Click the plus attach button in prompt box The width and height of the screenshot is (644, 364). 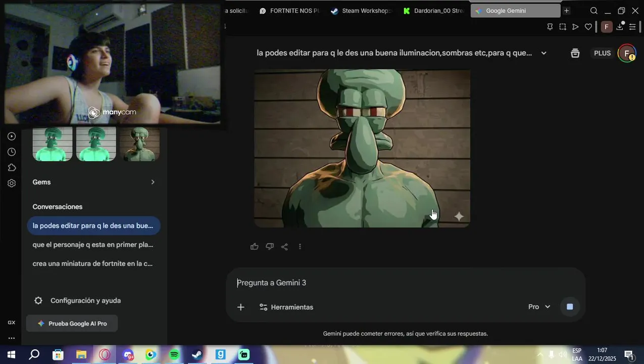click(x=241, y=307)
